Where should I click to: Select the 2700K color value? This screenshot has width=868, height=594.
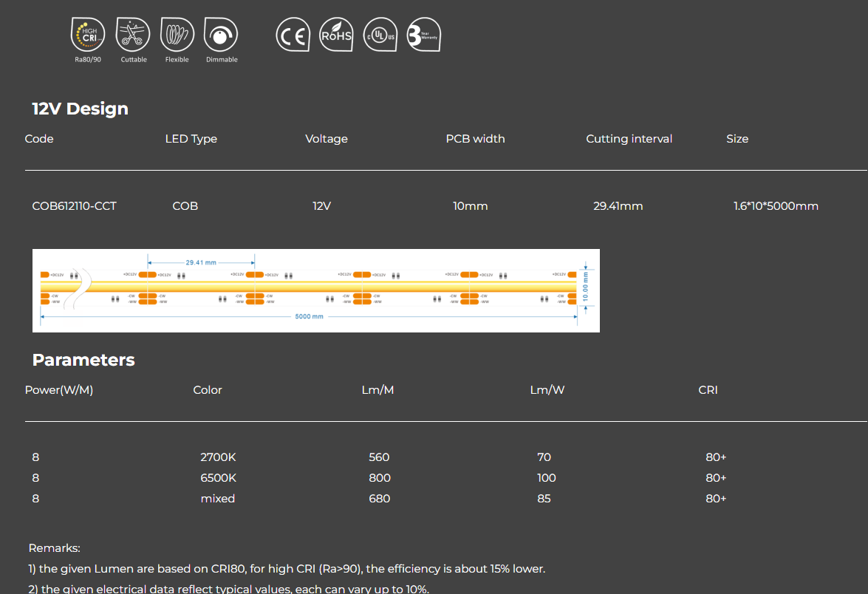coord(217,457)
